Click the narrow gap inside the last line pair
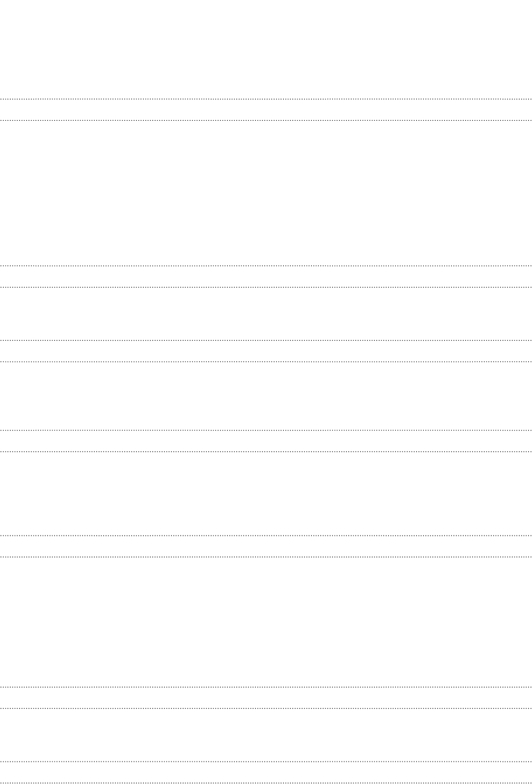 pos(266,771)
